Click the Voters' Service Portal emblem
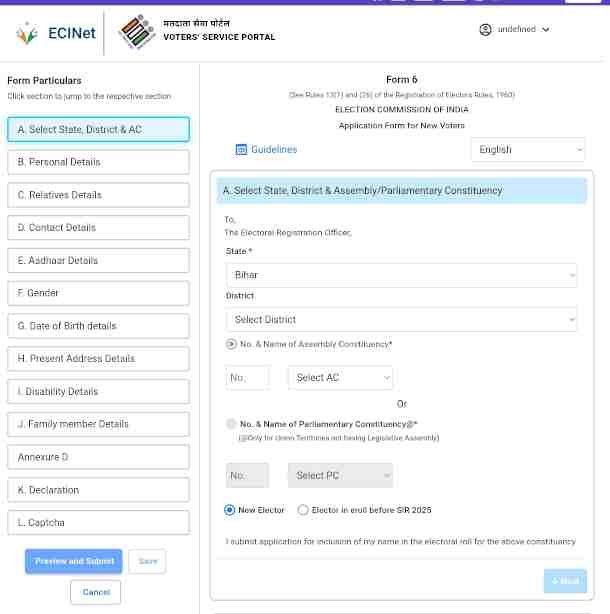 tap(136, 32)
